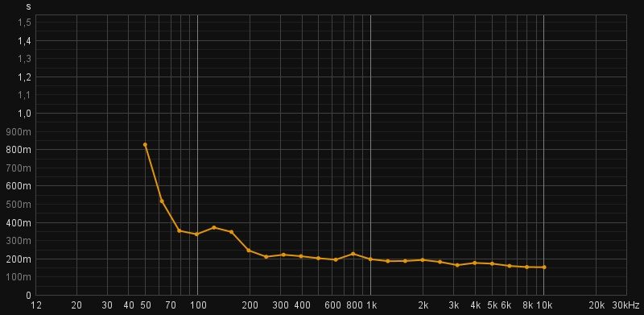Click the first curve point at 50 Hz
The height and width of the screenshot is (315, 644).
pos(145,145)
